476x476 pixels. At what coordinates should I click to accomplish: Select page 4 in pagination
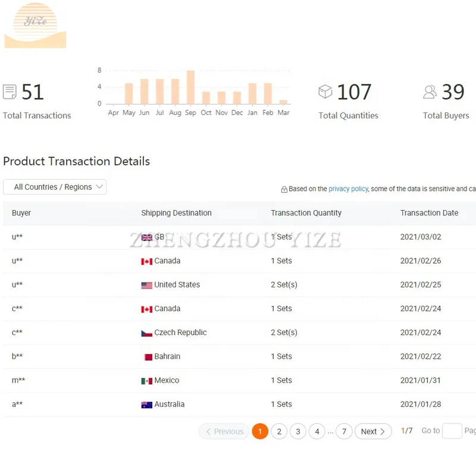tap(317, 431)
